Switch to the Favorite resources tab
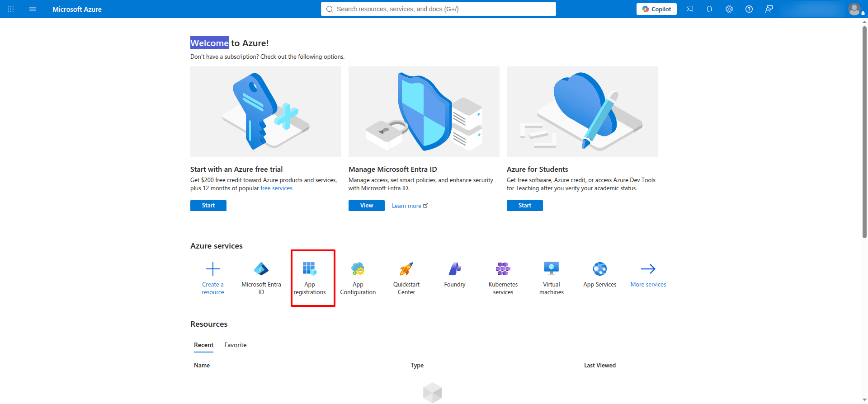Viewport: 868px width, 404px height. coord(236,345)
